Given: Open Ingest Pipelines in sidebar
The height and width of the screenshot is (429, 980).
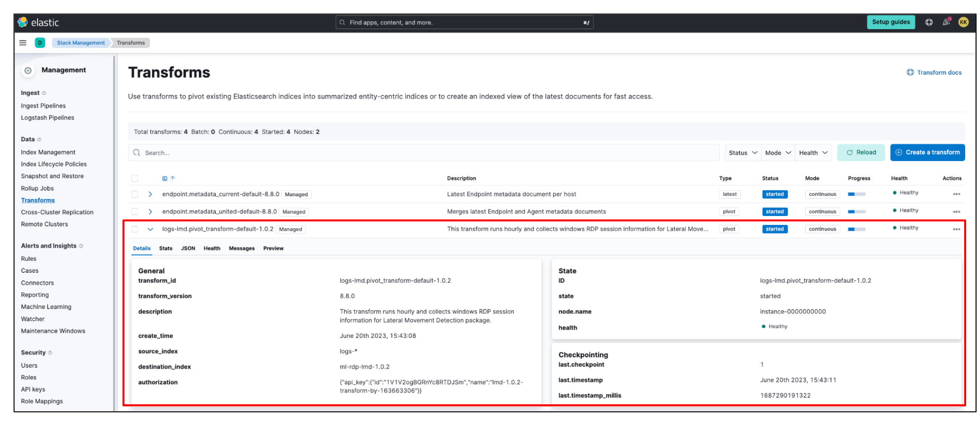Looking at the screenshot, I should [43, 106].
